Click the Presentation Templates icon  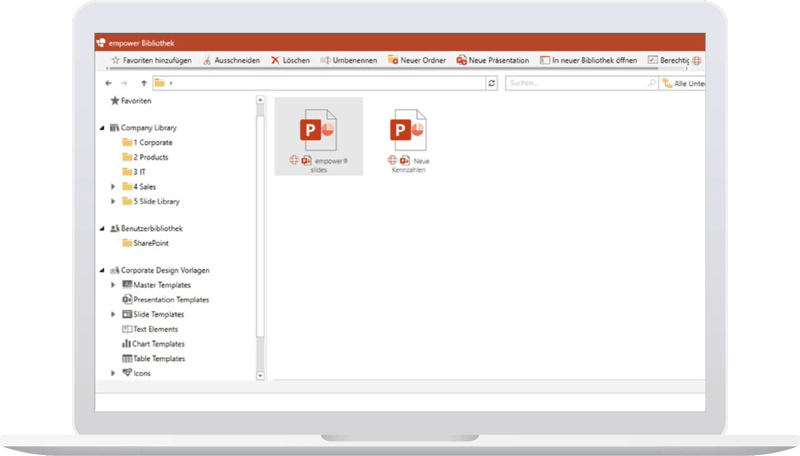tap(127, 299)
